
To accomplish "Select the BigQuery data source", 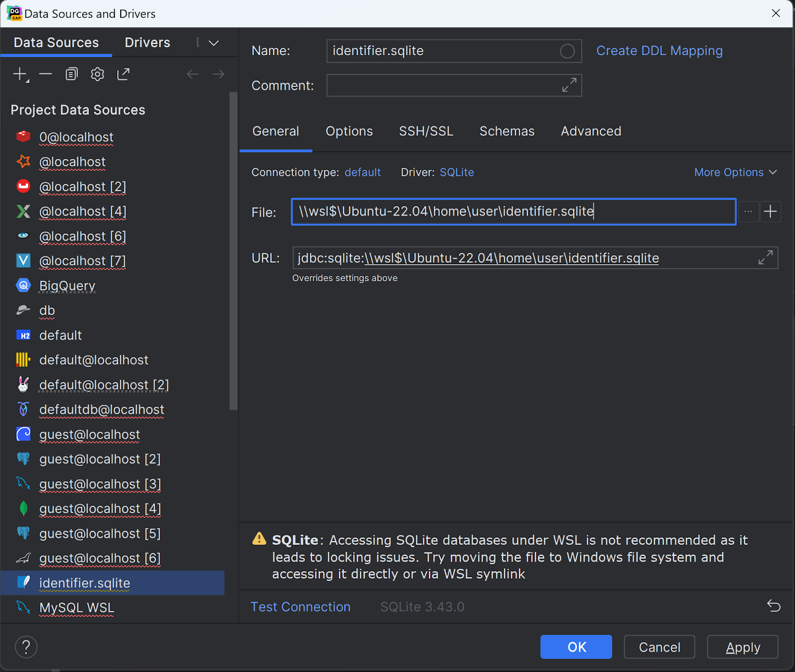I will (x=112, y=286).
